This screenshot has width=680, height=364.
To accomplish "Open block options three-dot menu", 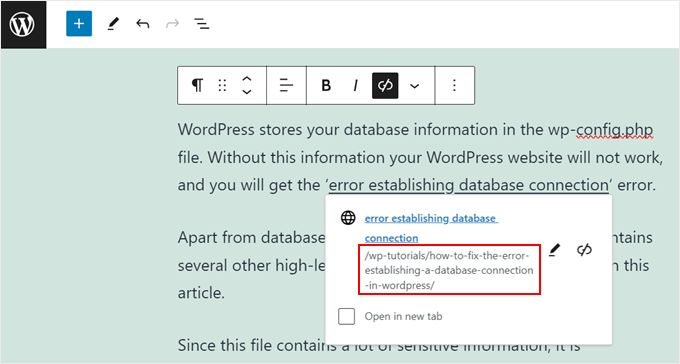I will (454, 85).
